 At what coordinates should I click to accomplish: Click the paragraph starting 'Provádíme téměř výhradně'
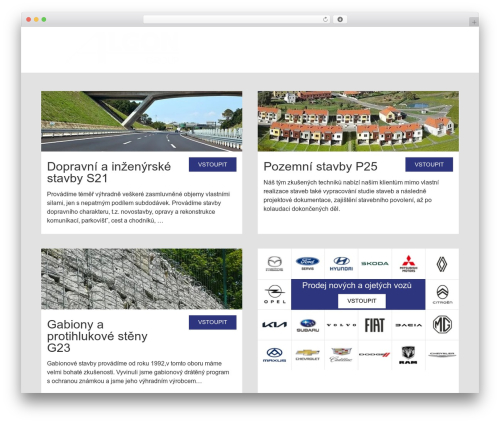[138, 207]
